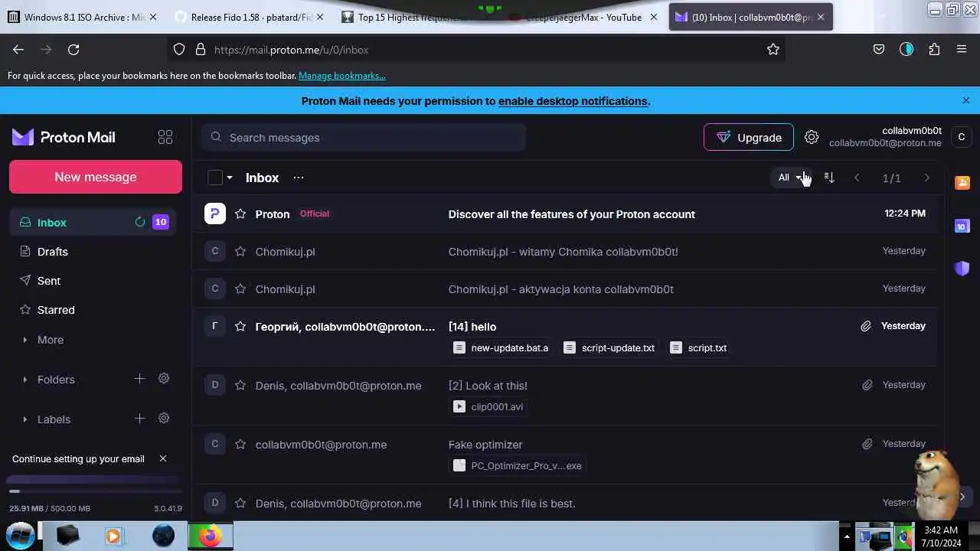Reload the page in Firefox
The width and height of the screenshot is (980, 551).
pyautogui.click(x=73, y=50)
